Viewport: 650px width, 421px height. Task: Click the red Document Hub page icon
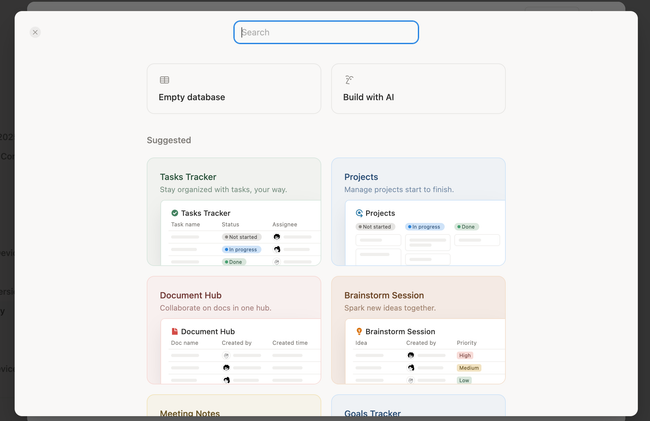point(175,331)
